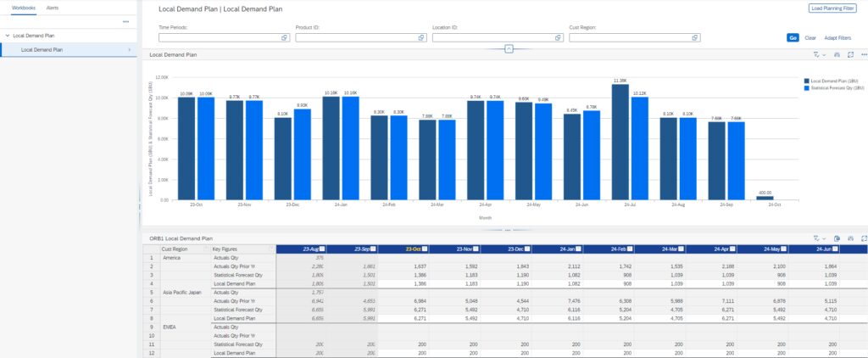Collapse the filter bar with chevron button
This screenshot has height=358, width=868.
[x=509, y=48]
